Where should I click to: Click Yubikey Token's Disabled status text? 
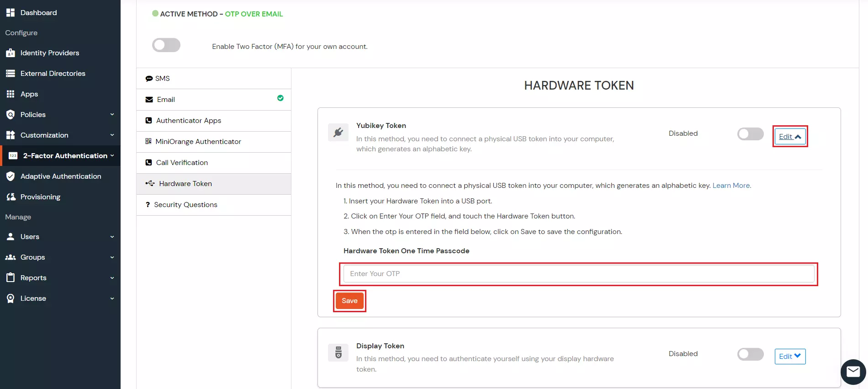[x=683, y=133]
